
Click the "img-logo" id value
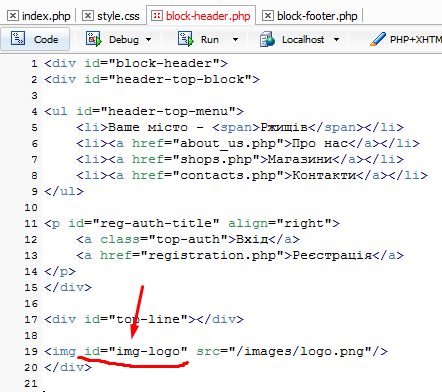pos(148,351)
